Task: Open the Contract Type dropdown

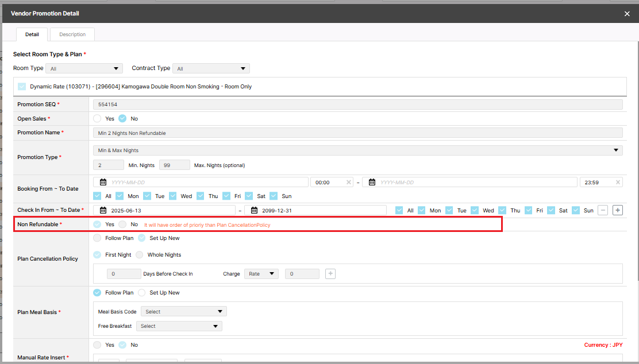Action: tap(211, 68)
